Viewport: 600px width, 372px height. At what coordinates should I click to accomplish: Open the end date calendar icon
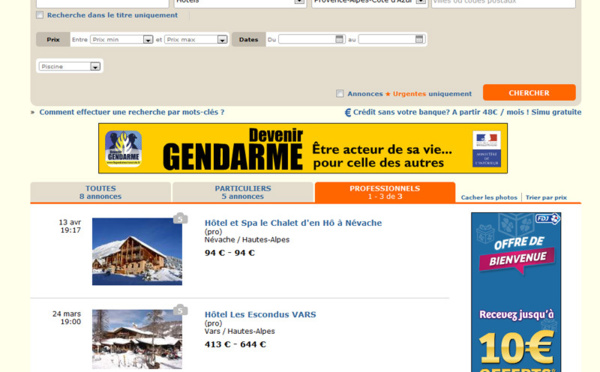pos(419,39)
